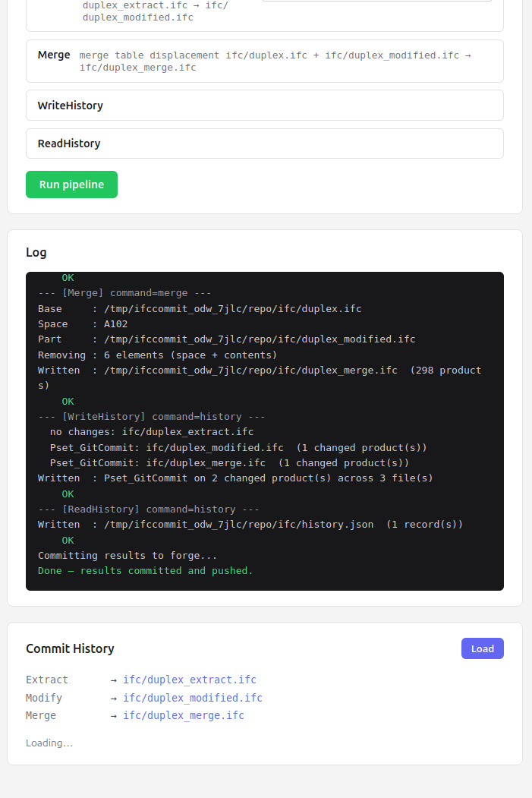This screenshot has width=532, height=798.
Task: Click the 'Loading...' status text
Action: (49, 743)
